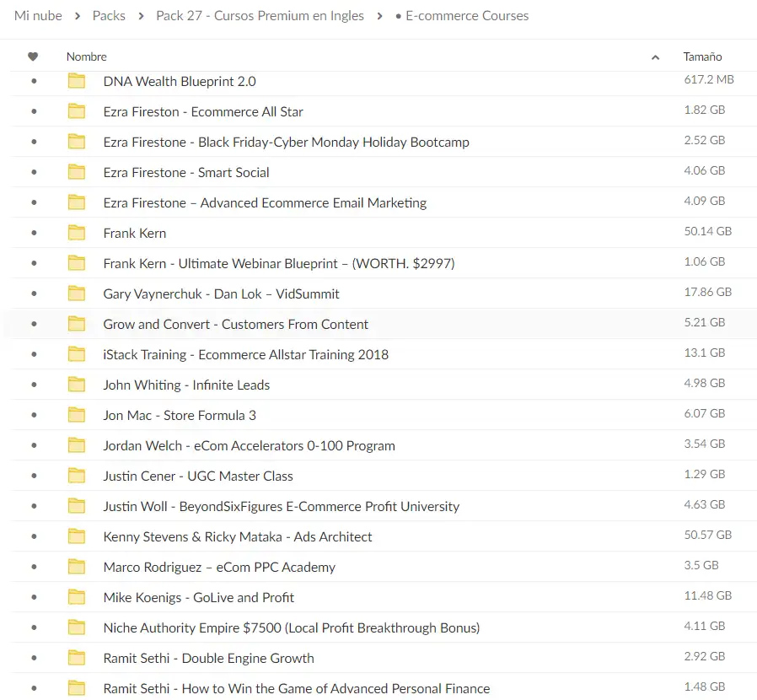Open Justin Cener UGC Master Class folder icon
The image size is (757, 700).
tap(76, 476)
